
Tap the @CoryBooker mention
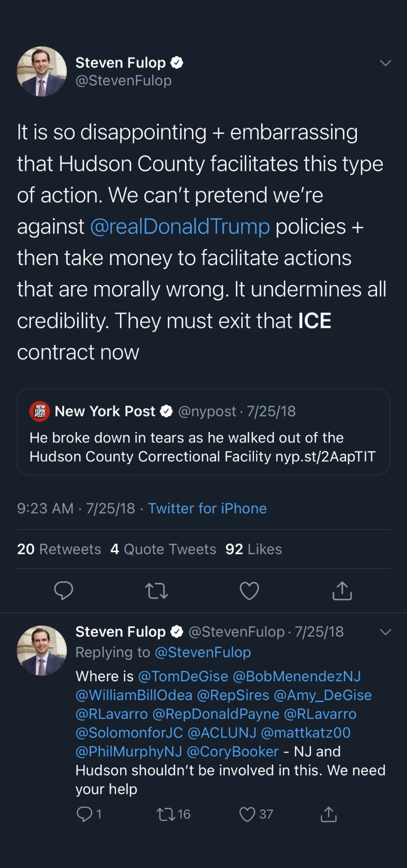tap(233, 751)
